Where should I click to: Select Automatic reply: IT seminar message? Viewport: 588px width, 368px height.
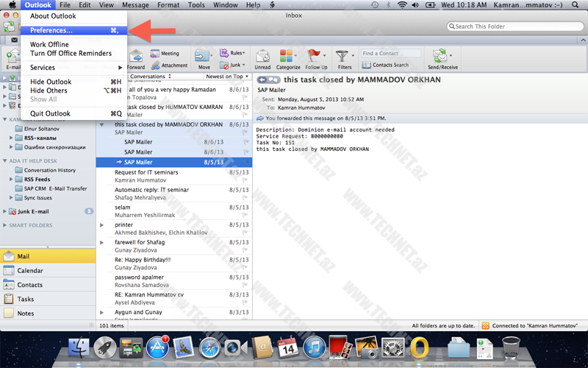pos(174,194)
